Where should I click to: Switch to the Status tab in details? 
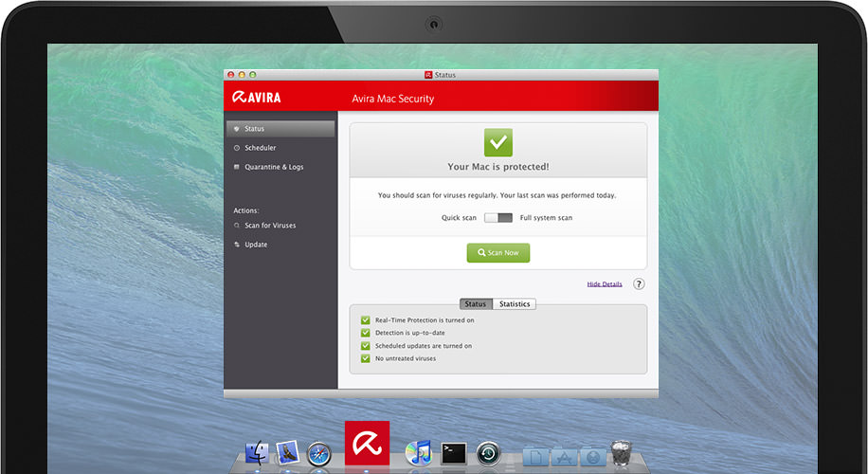(476, 304)
